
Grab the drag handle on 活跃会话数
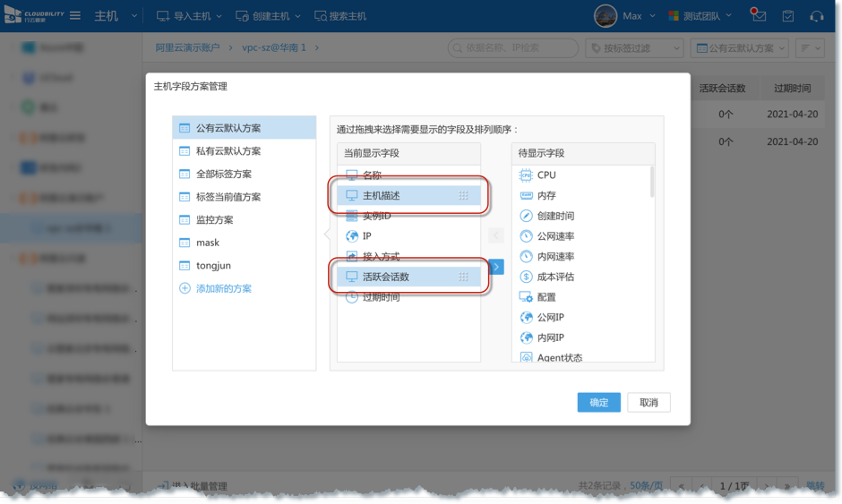click(x=463, y=277)
